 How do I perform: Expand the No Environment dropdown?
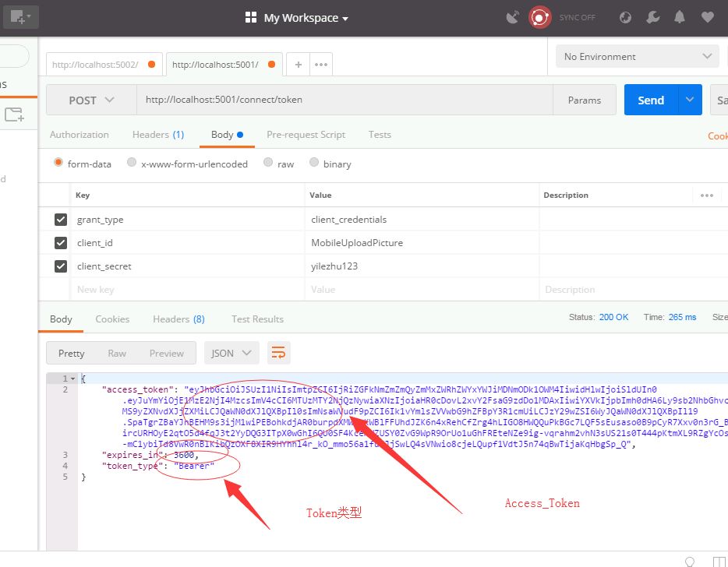click(637, 57)
